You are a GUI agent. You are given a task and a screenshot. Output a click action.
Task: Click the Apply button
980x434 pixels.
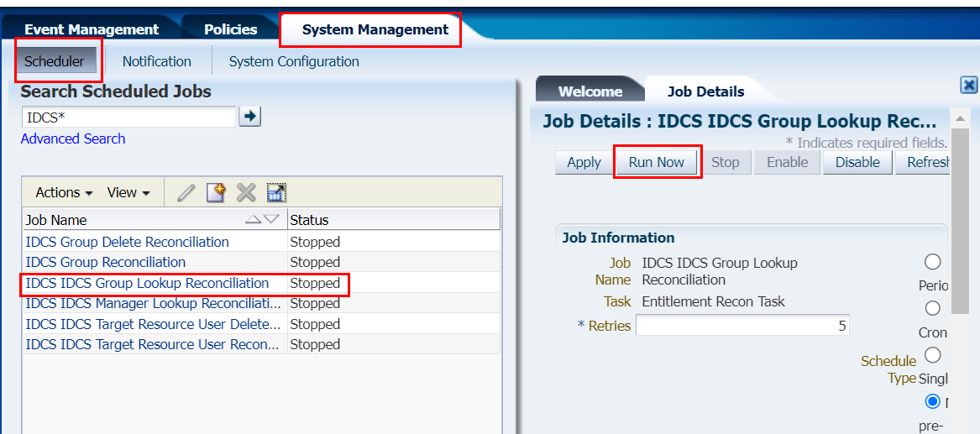pyautogui.click(x=584, y=162)
